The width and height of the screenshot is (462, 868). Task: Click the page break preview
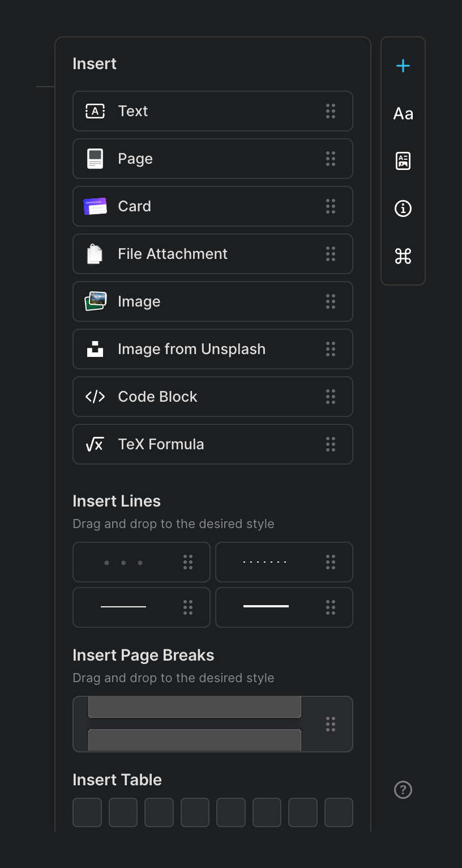(x=195, y=724)
